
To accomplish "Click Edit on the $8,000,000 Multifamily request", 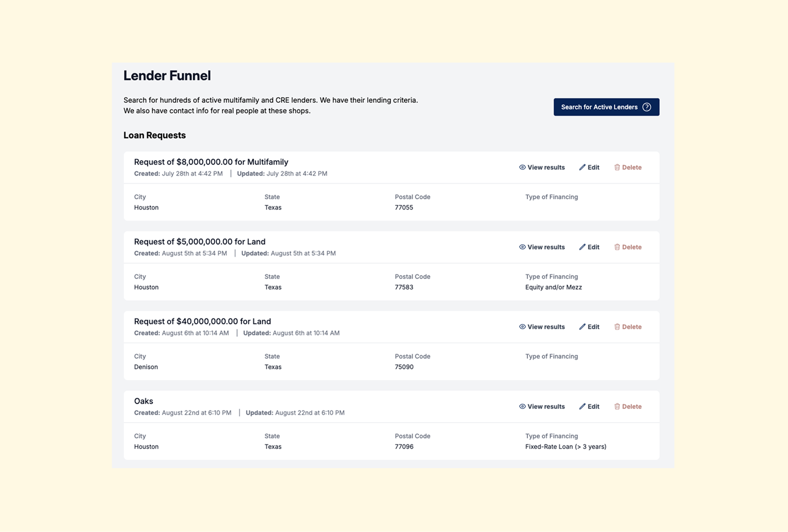I will [x=593, y=167].
